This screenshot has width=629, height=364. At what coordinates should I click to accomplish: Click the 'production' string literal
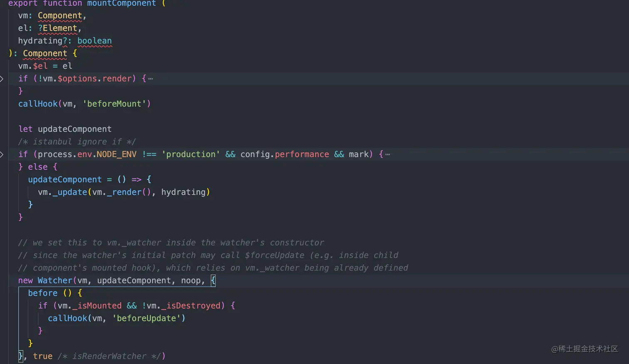(191, 154)
